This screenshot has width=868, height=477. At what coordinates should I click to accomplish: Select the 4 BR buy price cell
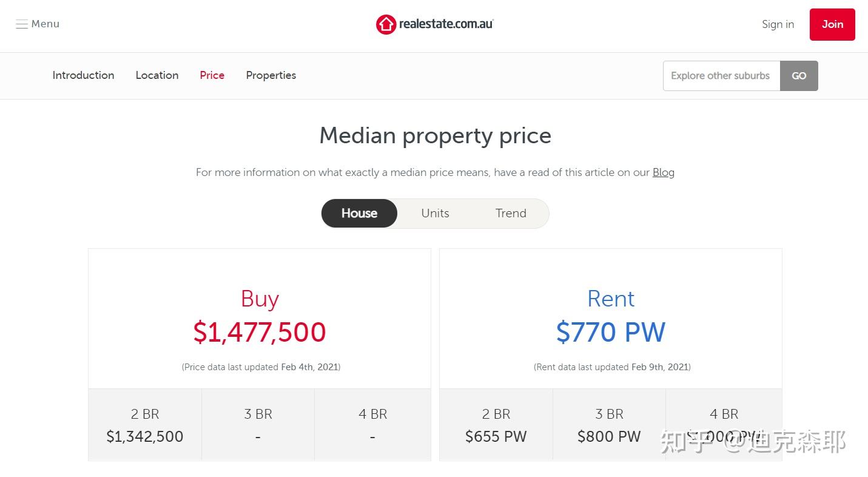[x=372, y=425]
